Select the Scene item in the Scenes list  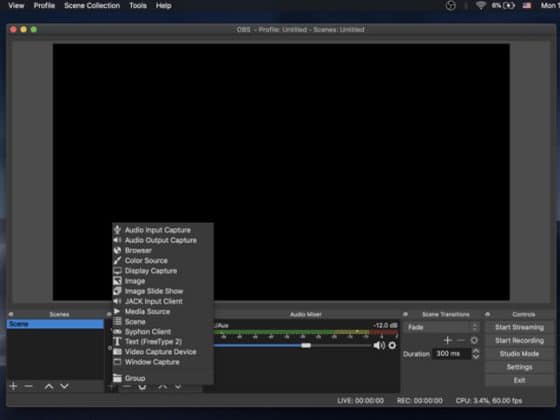tap(55, 324)
